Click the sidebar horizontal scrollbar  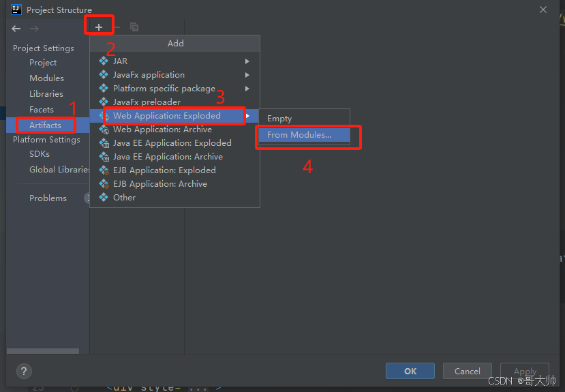click(x=43, y=351)
